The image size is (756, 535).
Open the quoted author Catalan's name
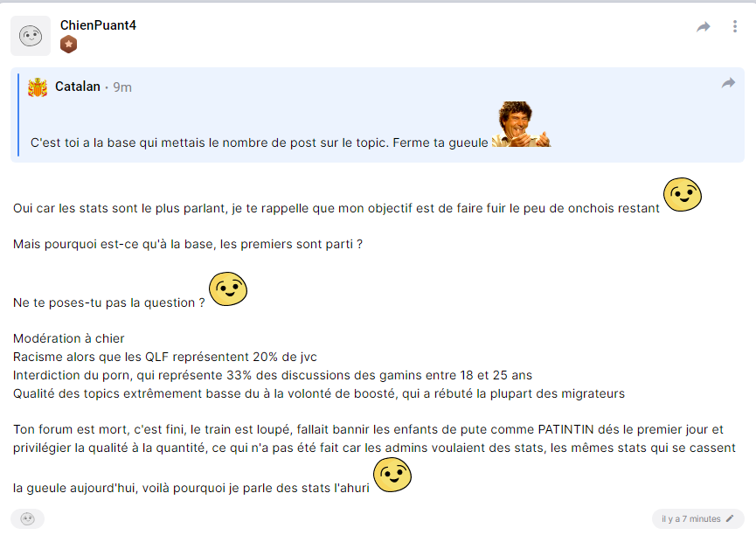78,87
